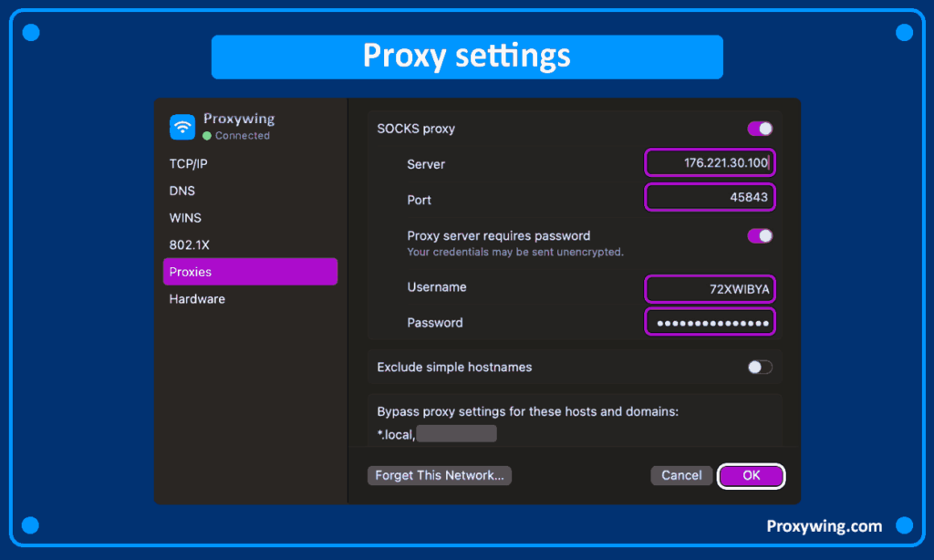Viewport: 934px width, 560px height.
Task: Click the Port number field
Action: [x=710, y=197]
